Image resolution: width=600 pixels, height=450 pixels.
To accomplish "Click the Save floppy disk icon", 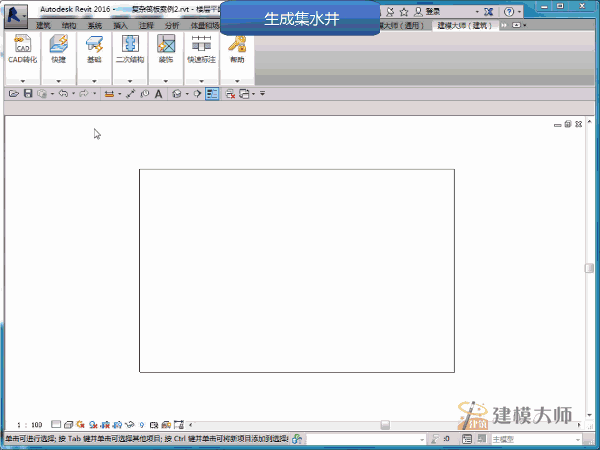I will (x=28, y=94).
